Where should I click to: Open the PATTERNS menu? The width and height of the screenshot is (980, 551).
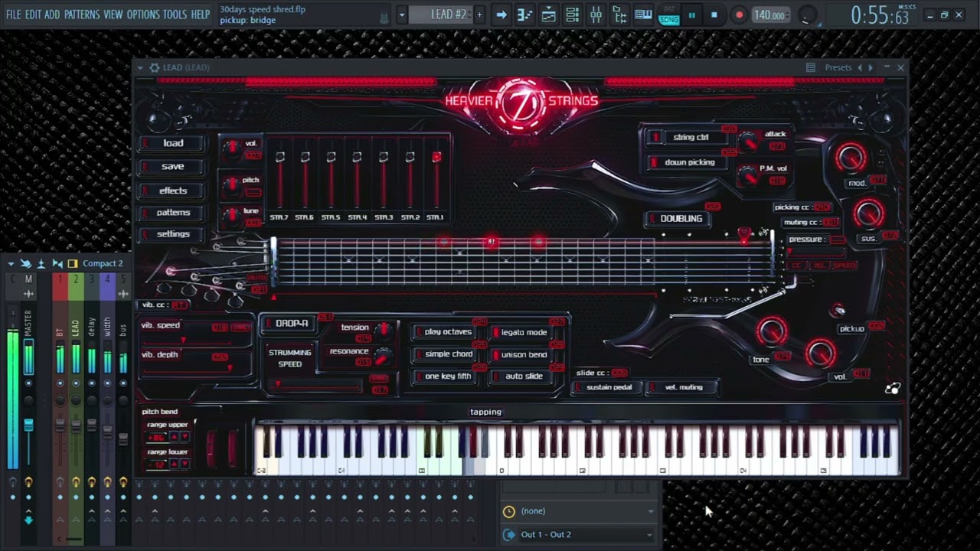tap(81, 15)
